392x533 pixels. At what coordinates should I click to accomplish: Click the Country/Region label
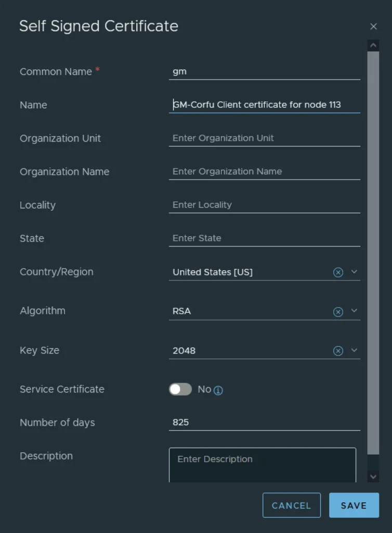coord(56,272)
